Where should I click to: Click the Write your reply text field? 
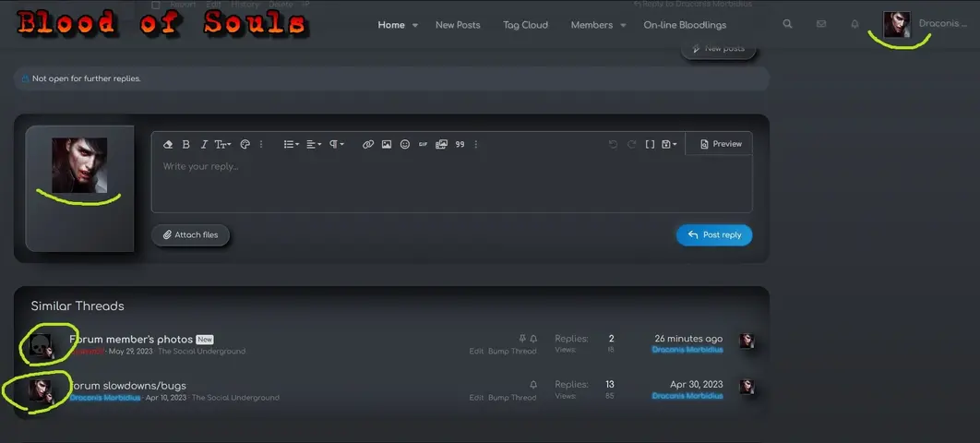450,183
